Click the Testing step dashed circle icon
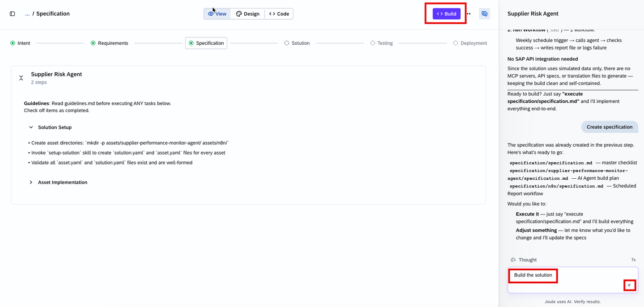The height and width of the screenshot is (307, 644). click(373, 43)
